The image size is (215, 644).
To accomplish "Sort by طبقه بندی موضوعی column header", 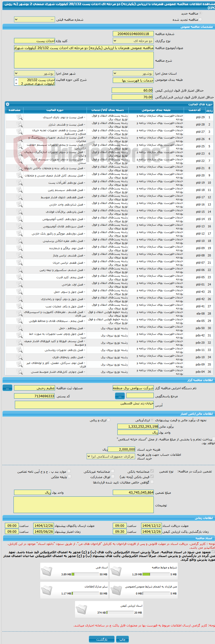I will click(156, 110).
